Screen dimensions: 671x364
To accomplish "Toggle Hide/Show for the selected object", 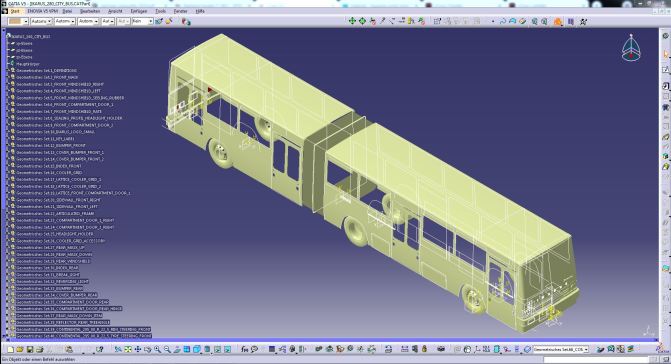I will [x=217, y=349].
